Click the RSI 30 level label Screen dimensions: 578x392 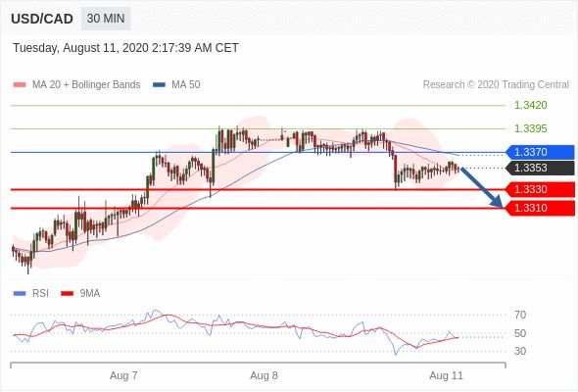(x=520, y=351)
